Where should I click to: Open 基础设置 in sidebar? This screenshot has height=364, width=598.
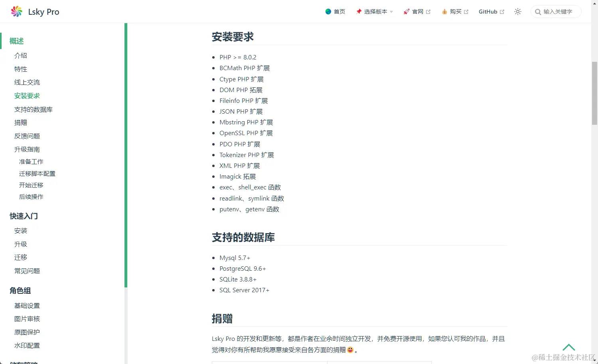click(27, 305)
